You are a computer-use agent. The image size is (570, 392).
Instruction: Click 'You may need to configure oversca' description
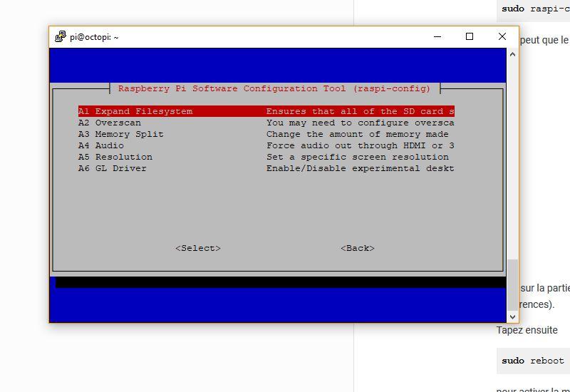[x=361, y=123]
